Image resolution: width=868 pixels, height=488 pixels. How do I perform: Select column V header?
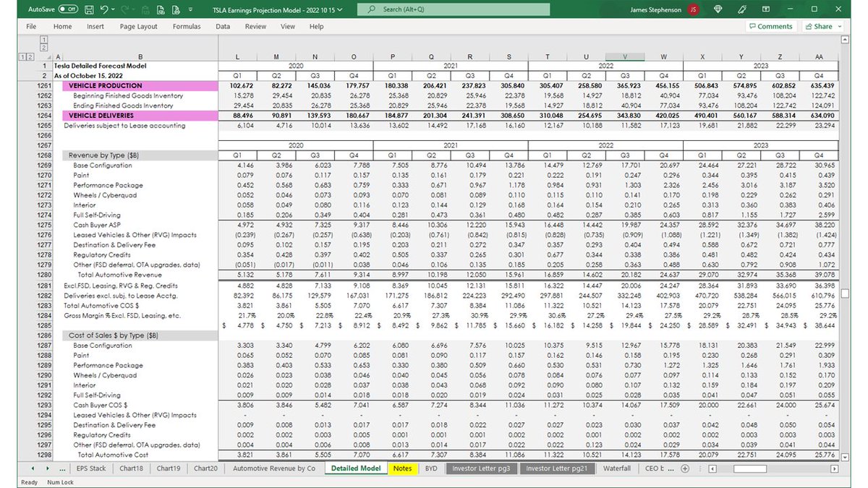tap(625, 56)
